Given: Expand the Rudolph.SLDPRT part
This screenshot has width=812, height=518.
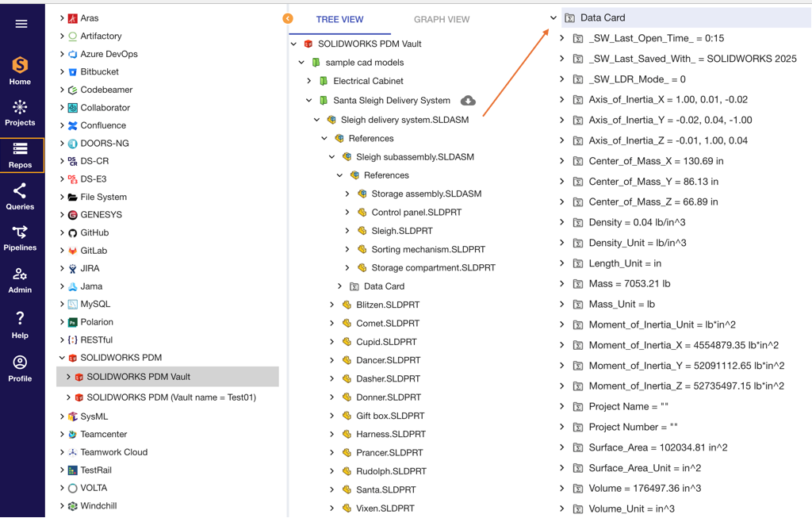Looking at the screenshot, I should point(332,471).
